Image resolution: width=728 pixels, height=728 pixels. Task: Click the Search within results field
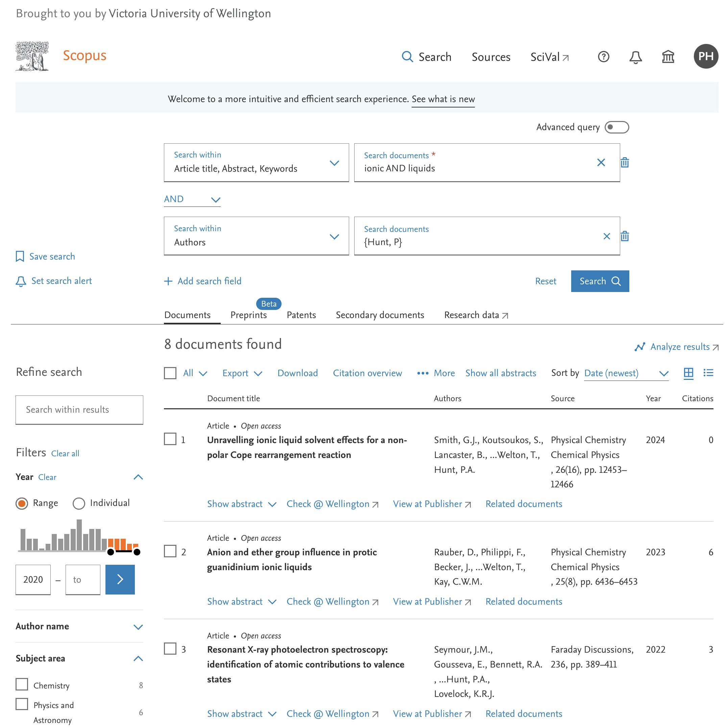pyautogui.click(x=79, y=410)
